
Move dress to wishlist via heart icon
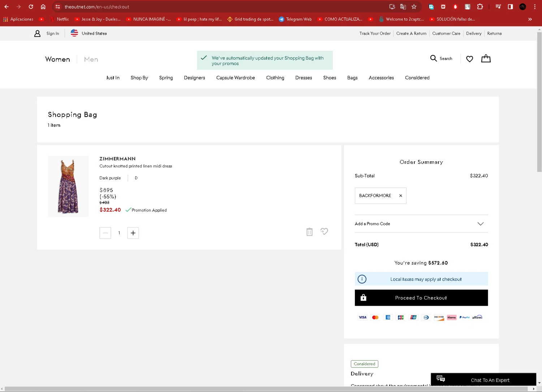pos(324,231)
